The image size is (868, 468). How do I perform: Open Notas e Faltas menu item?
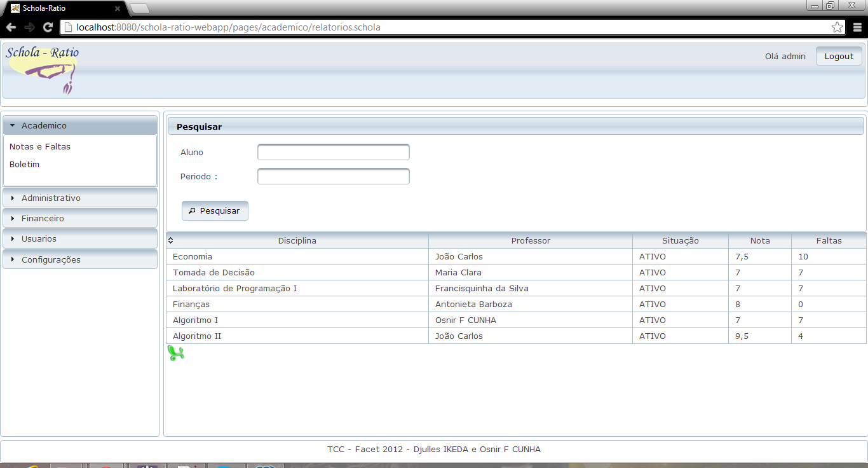40,146
